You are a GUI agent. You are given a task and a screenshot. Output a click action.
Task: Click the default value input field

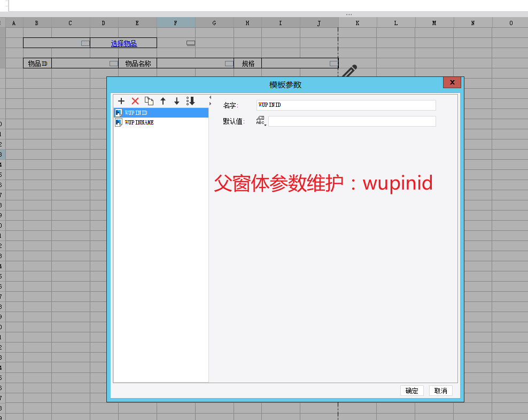[x=352, y=121]
